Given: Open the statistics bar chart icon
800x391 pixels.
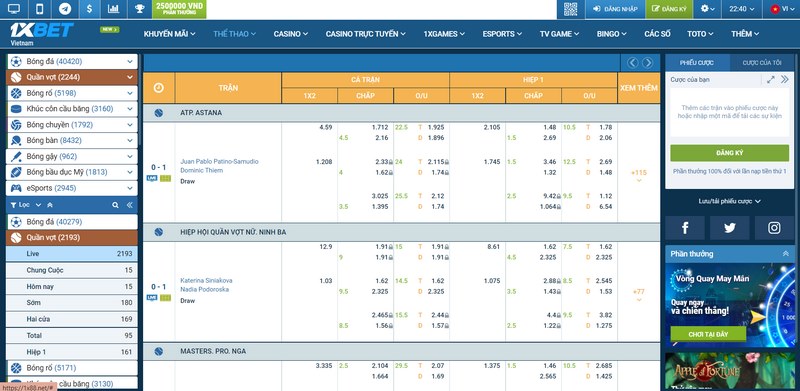Looking at the screenshot, I should pyautogui.click(x=114, y=9).
